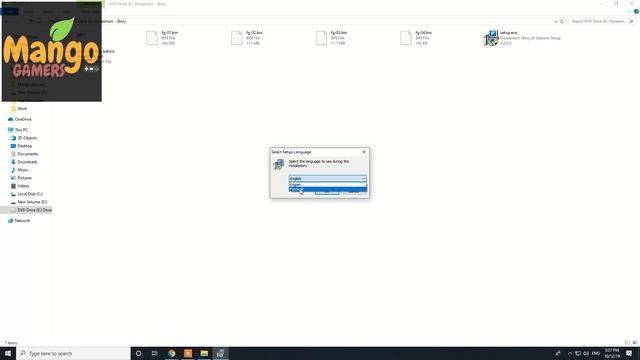640x360 pixels.
Task: Open Explorer help via the blue question icon
Action: coord(636,11)
